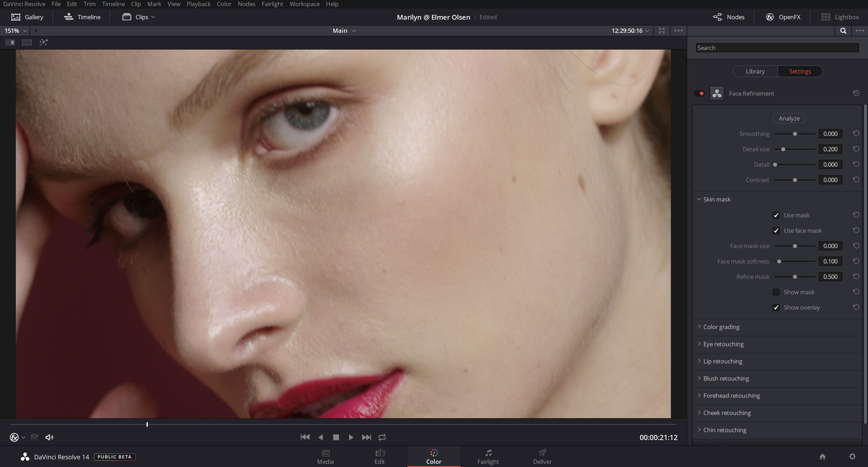
Task: Toggle the OpenFX panel
Action: pos(783,17)
